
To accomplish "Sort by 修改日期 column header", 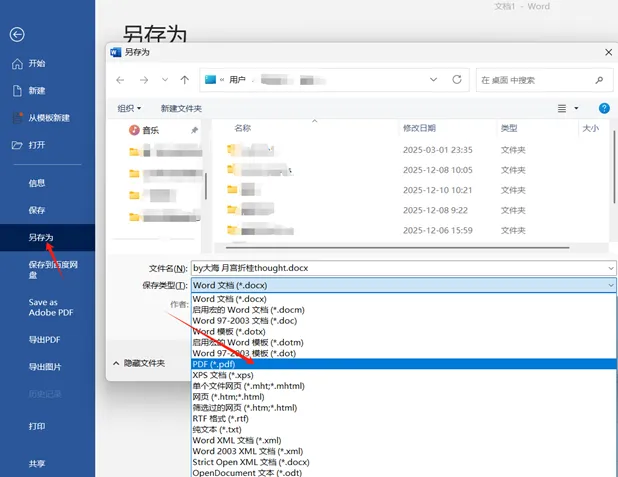I will [419, 128].
